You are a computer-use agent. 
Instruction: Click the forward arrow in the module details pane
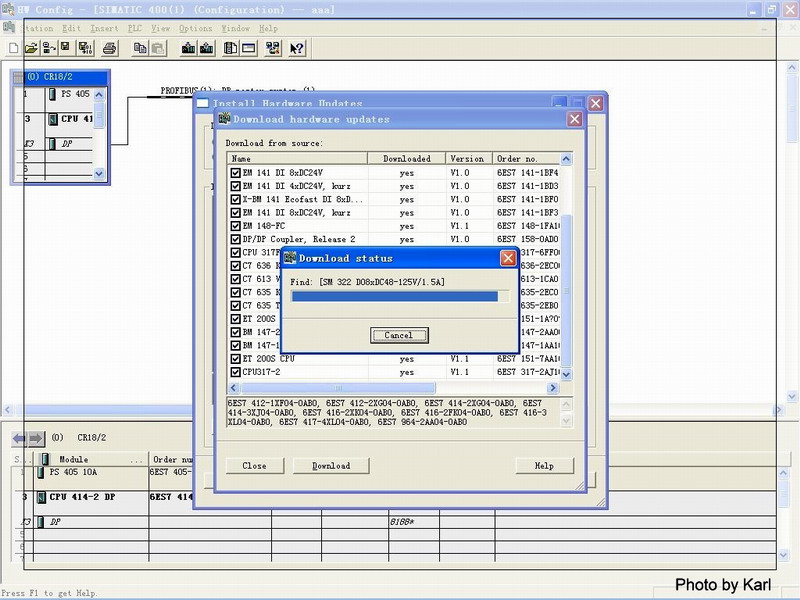tap(36, 438)
